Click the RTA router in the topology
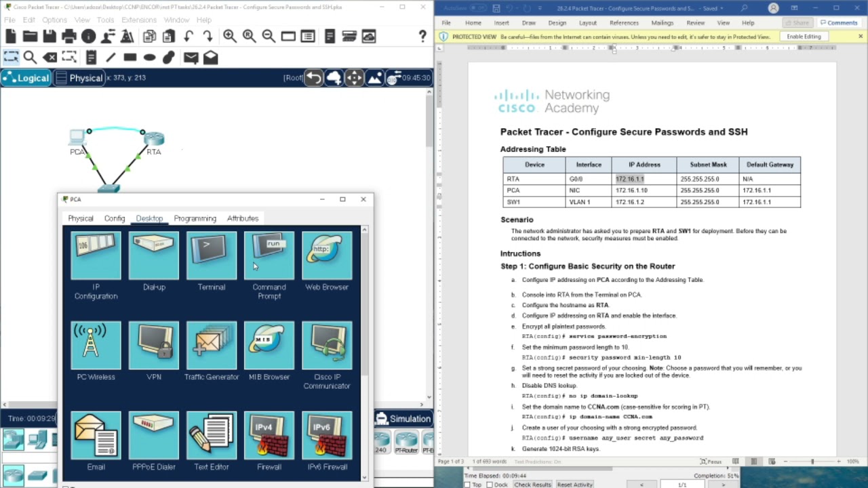868x488 pixels. [x=154, y=138]
